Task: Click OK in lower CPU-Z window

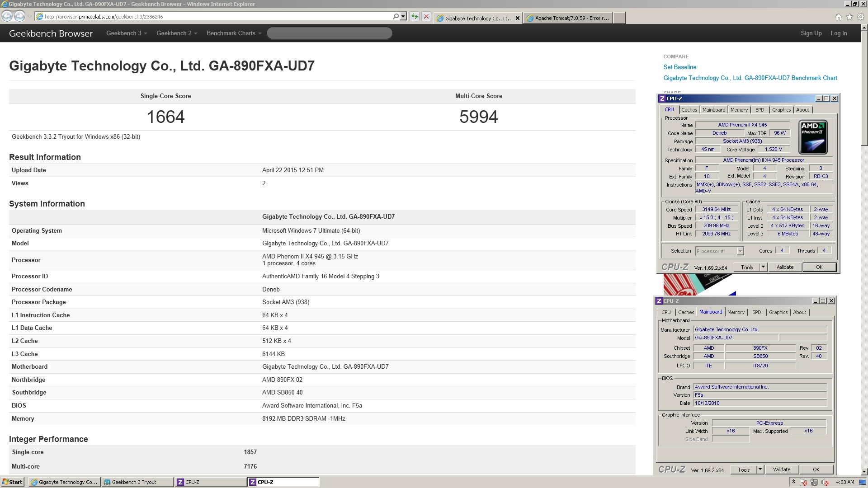Action: coord(816,469)
